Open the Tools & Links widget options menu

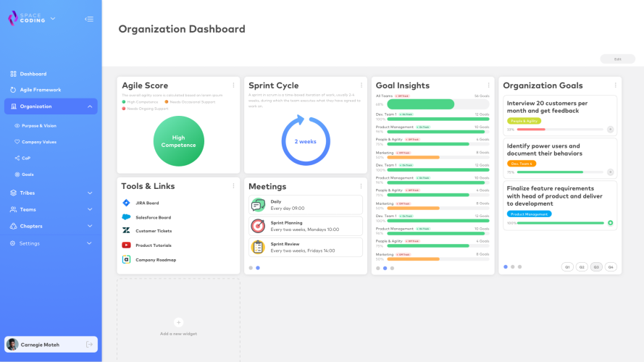click(233, 186)
